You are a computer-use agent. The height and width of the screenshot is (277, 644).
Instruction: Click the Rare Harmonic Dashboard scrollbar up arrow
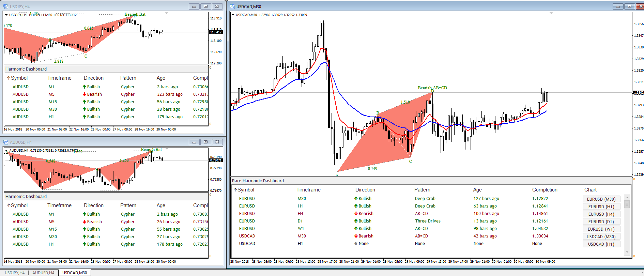click(627, 198)
